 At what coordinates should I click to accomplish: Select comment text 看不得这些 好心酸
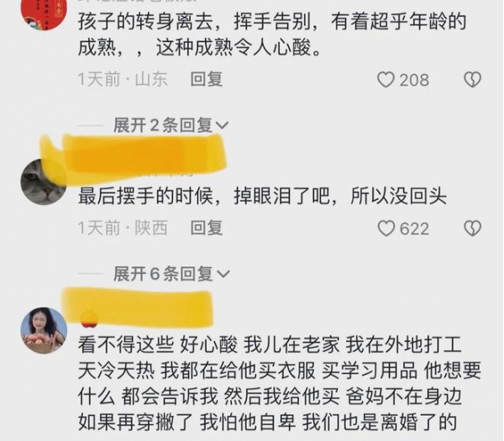(158, 344)
